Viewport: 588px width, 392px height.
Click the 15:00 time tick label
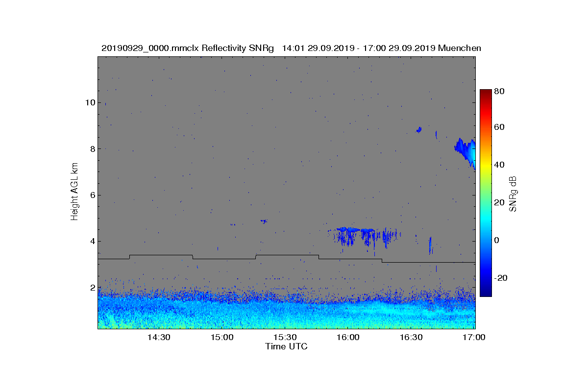coord(221,337)
